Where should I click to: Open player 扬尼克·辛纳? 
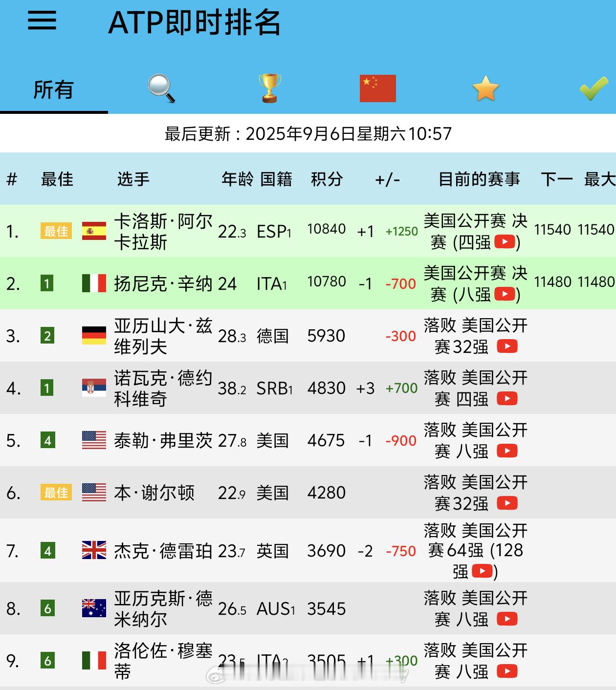click(x=163, y=284)
